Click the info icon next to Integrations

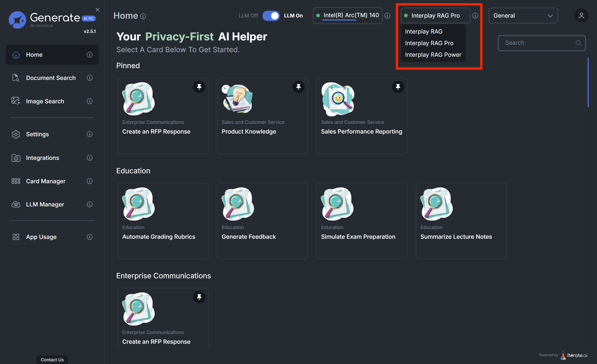90,158
